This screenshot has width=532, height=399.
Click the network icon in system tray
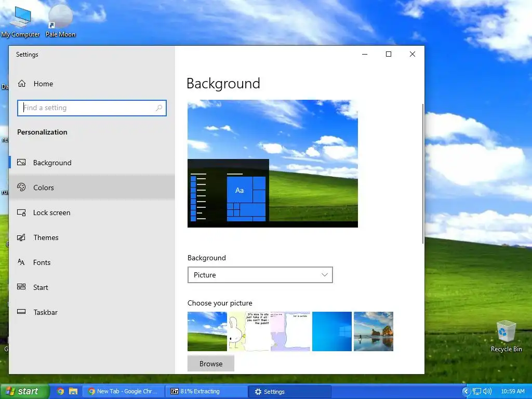477,391
